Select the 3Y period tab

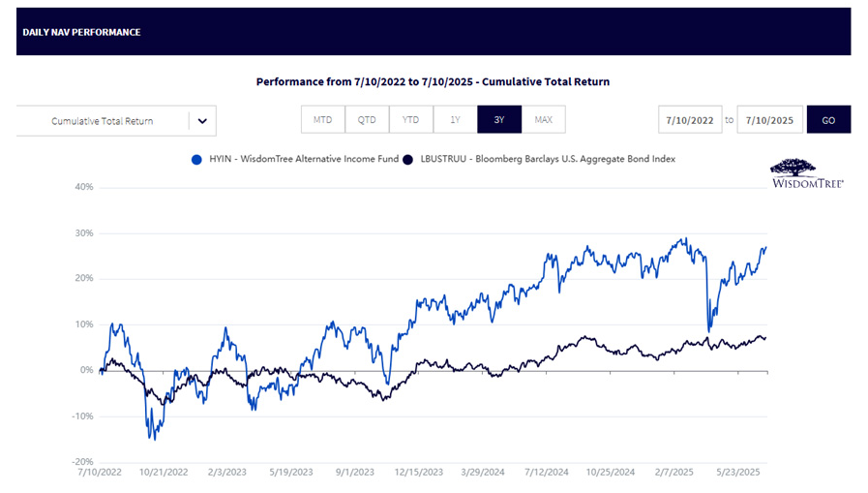click(499, 120)
